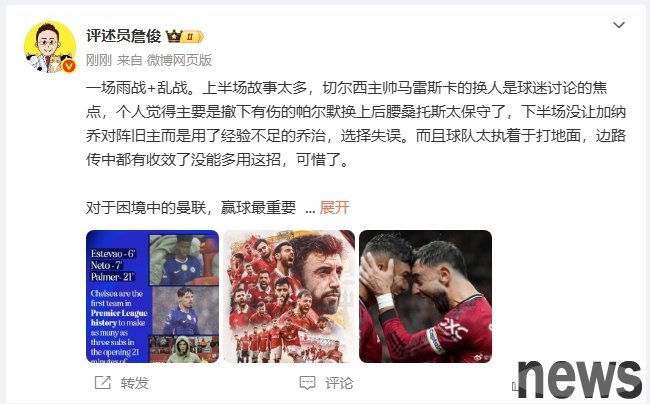Open the post options chevron menu

pos(618,25)
